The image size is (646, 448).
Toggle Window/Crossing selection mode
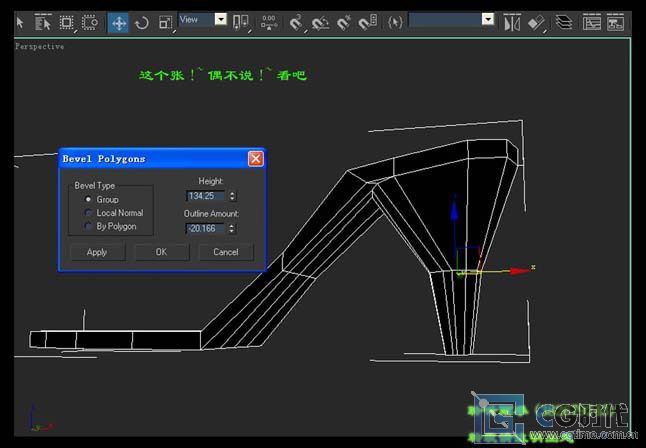point(90,23)
